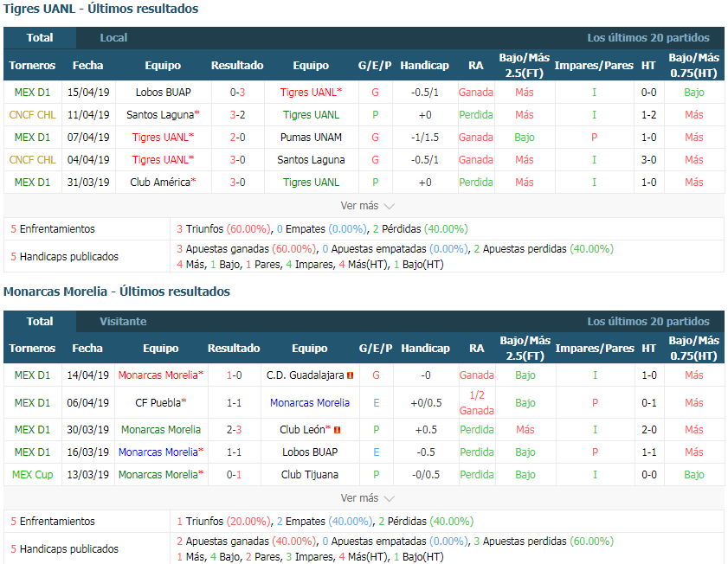Viewport: 728px width, 564px height.
Task: Click Lobos BUAP opponent on 16/03/19 row
Action: coord(310,452)
